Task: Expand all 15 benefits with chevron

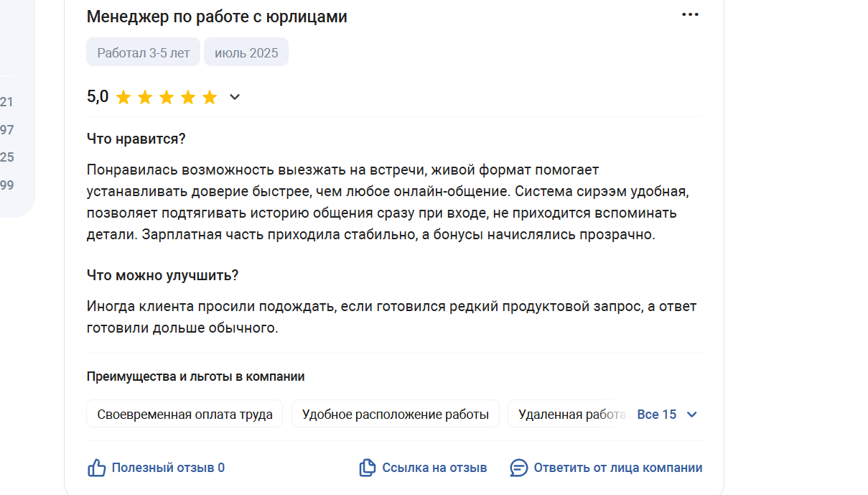Action: (692, 415)
